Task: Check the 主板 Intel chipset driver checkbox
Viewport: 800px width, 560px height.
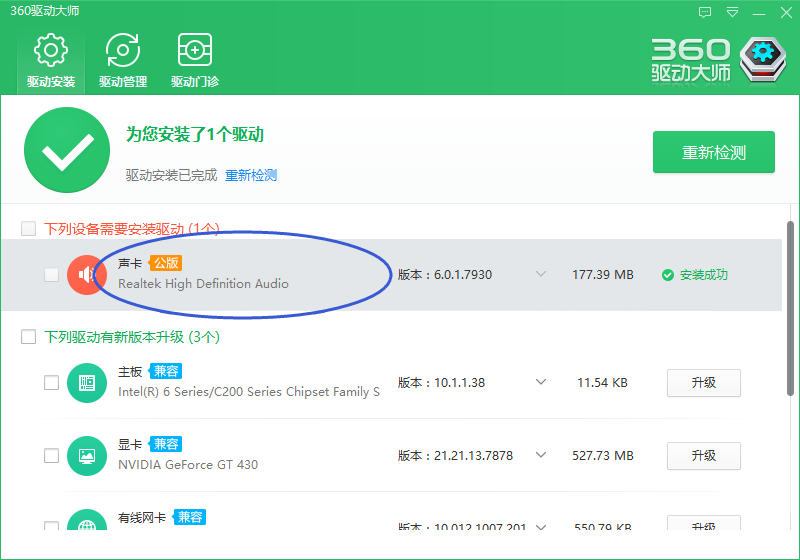Action: pos(52,383)
